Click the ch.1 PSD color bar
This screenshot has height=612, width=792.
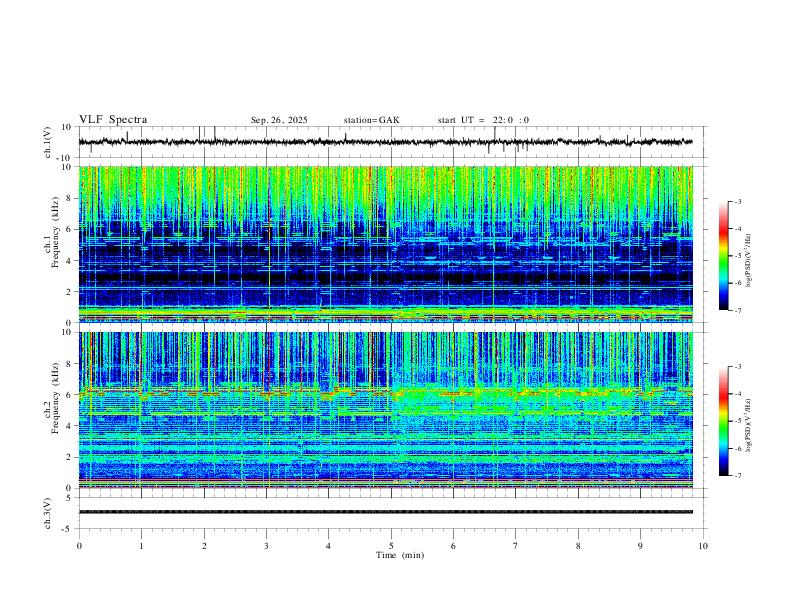pos(723,256)
